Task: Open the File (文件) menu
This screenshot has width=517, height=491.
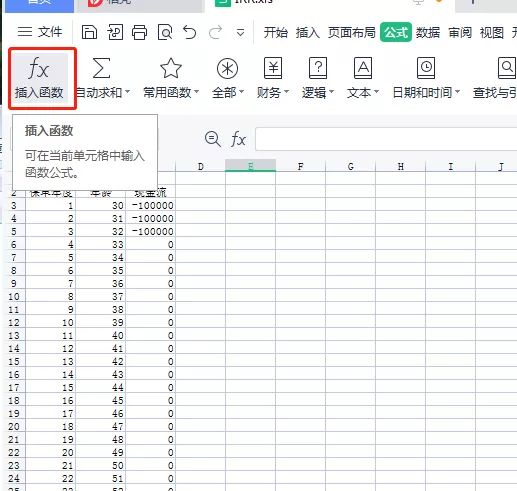Action: pos(40,32)
